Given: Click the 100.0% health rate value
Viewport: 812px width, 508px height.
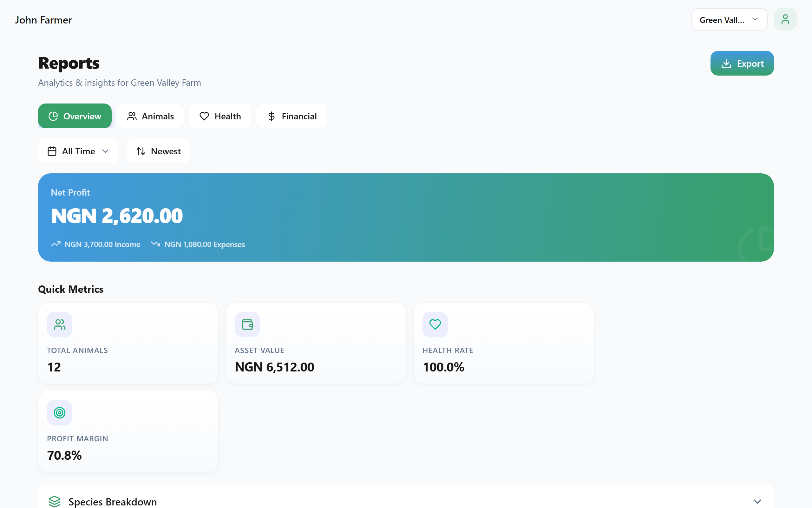Looking at the screenshot, I should pos(443,367).
